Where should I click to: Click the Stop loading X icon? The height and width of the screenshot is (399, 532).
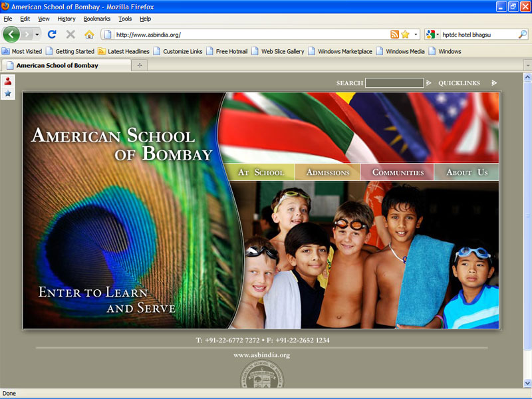click(70, 35)
